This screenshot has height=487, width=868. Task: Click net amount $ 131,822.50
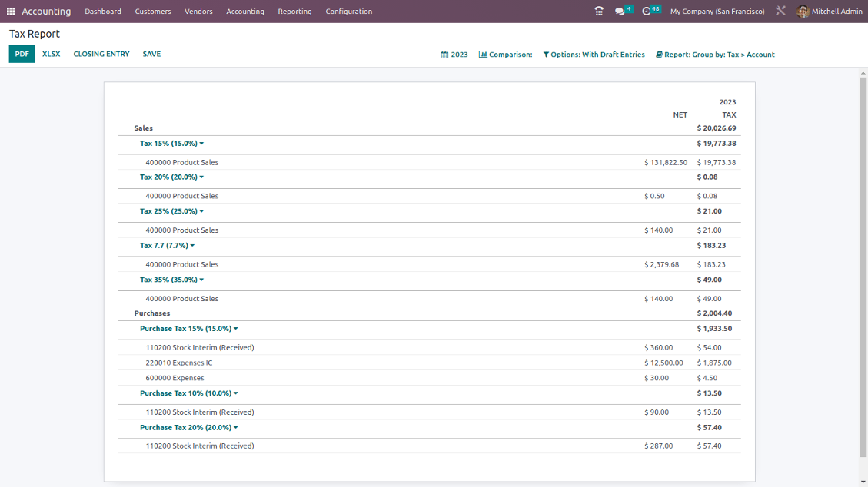pyautogui.click(x=666, y=163)
